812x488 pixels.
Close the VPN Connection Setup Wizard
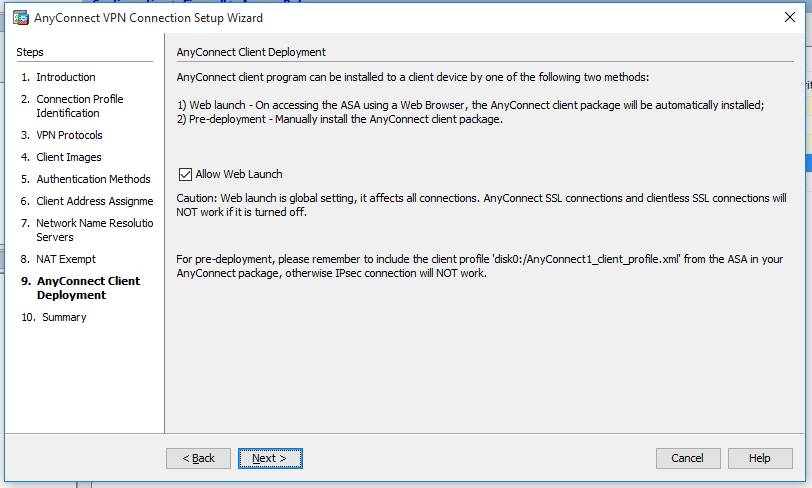pos(789,17)
